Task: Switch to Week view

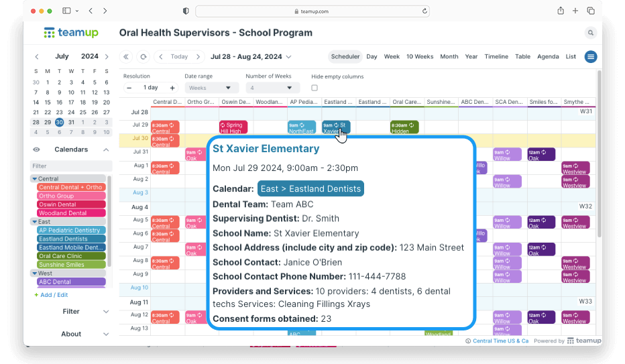Action: tap(392, 56)
